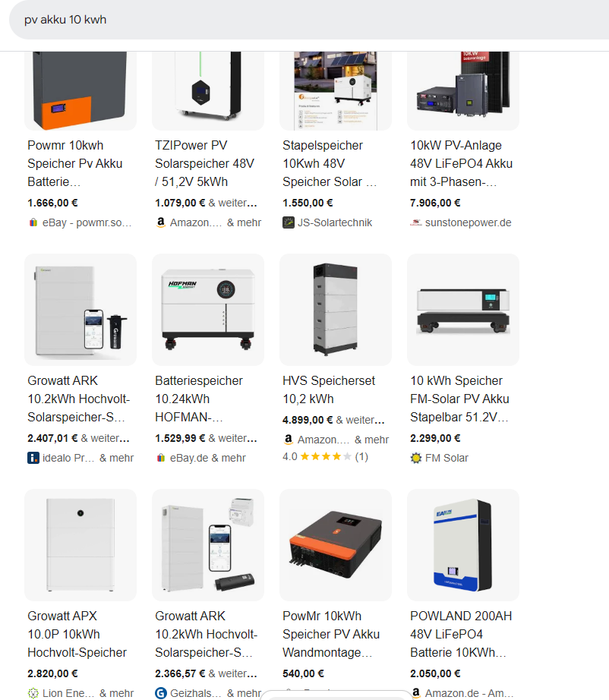Click the sunstonepower.de seller icon
The width and height of the screenshot is (609, 700).
pyautogui.click(x=415, y=222)
